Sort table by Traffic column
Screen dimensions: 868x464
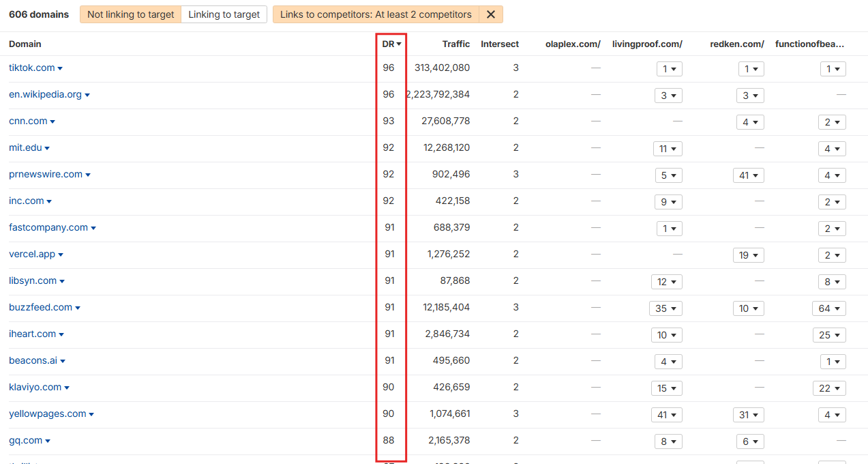tap(455, 44)
